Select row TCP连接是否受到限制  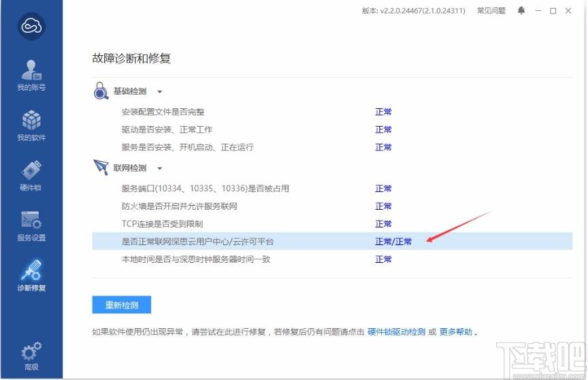332,223
